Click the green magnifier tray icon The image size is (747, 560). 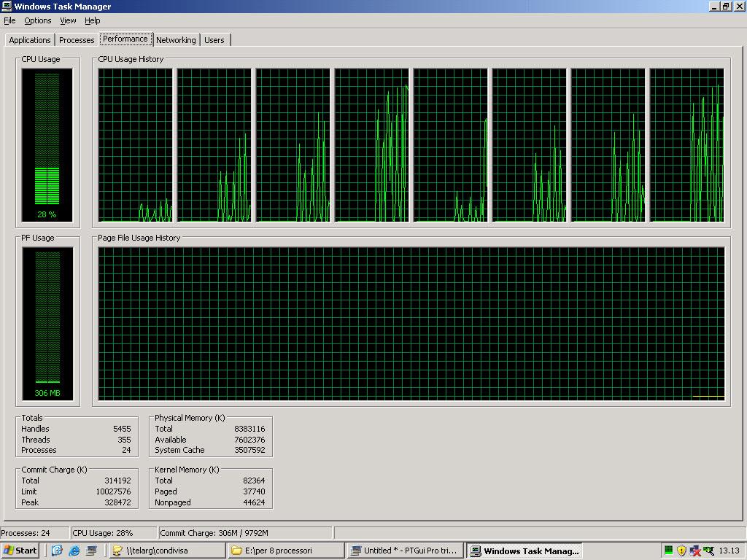709,551
